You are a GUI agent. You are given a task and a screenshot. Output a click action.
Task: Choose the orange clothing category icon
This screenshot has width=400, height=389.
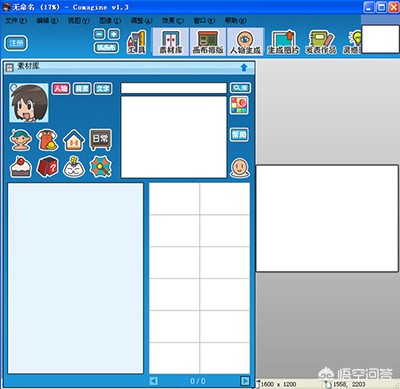pos(47,140)
